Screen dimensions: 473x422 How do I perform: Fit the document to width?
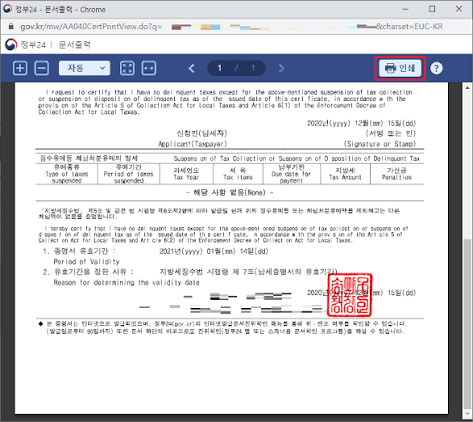coord(149,68)
